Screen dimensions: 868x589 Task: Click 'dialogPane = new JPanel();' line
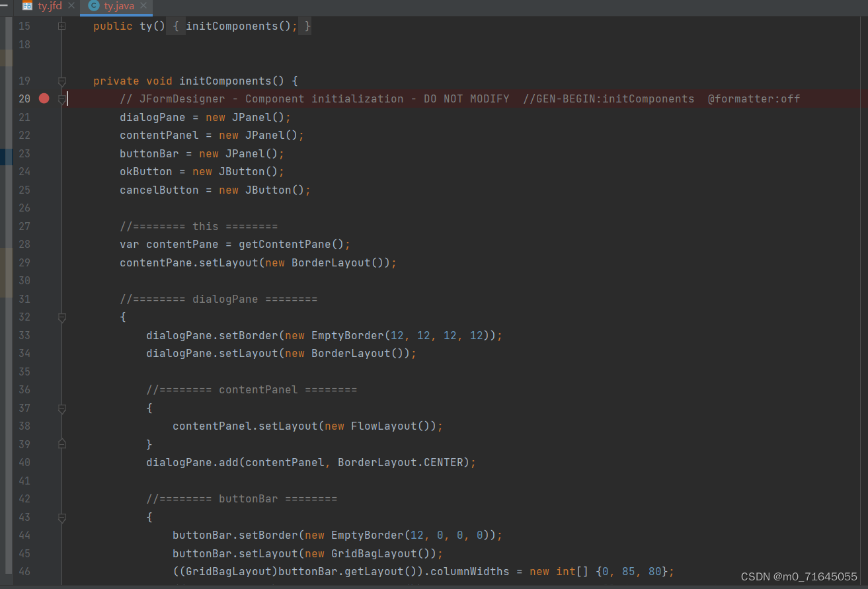coord(206,117)
